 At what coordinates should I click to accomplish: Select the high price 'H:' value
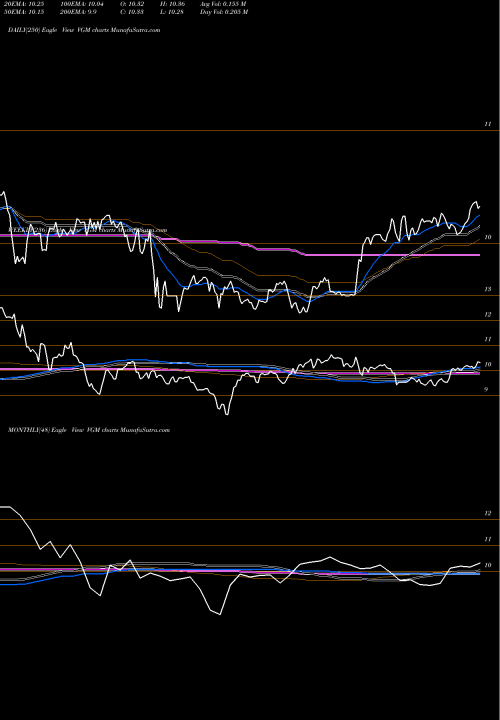pos(172,4)
